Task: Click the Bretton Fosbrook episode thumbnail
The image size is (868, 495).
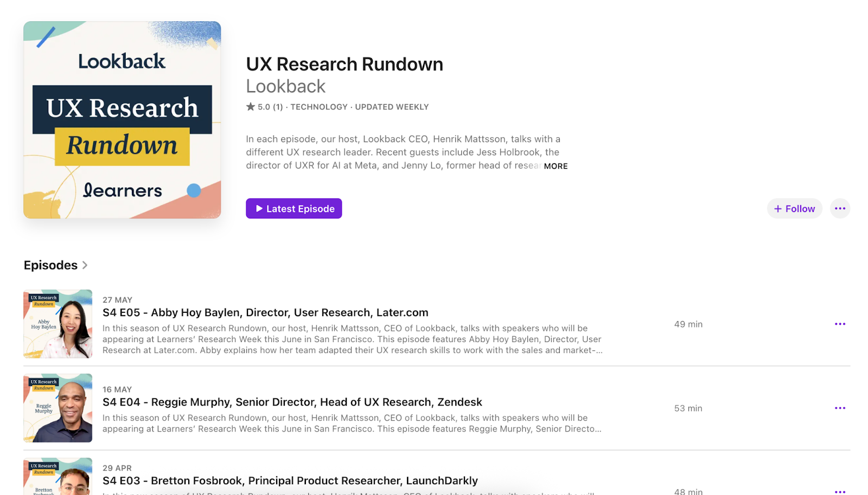Action: tap(58, 477)
